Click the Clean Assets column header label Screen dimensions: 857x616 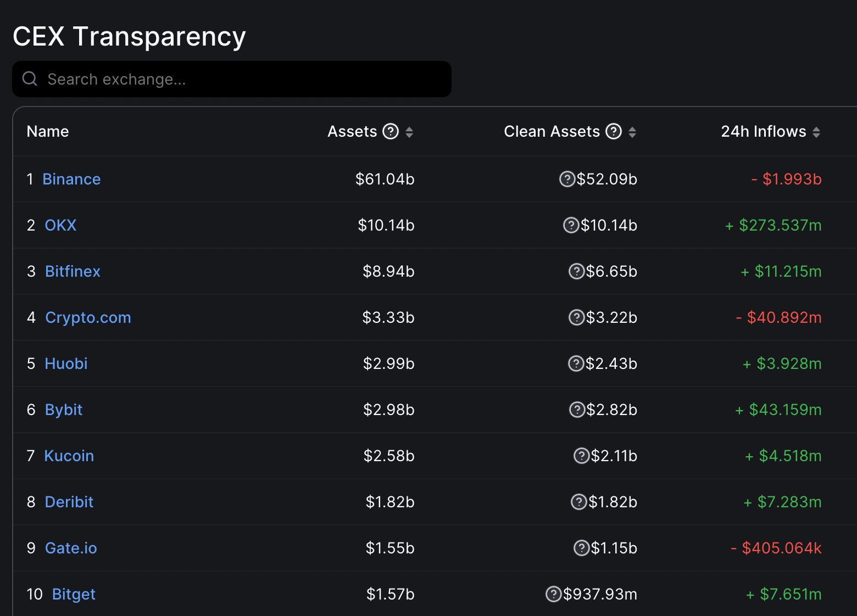pyautogui.click(x=552, y=131)
